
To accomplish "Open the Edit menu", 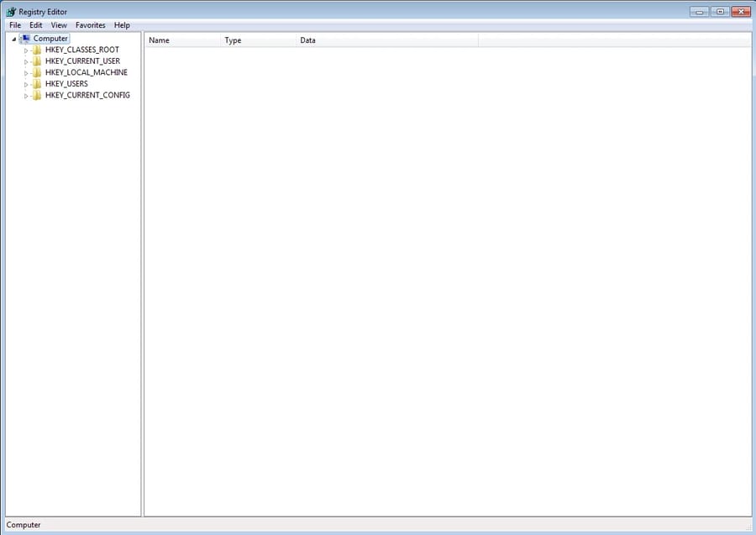I will [35, 25].
